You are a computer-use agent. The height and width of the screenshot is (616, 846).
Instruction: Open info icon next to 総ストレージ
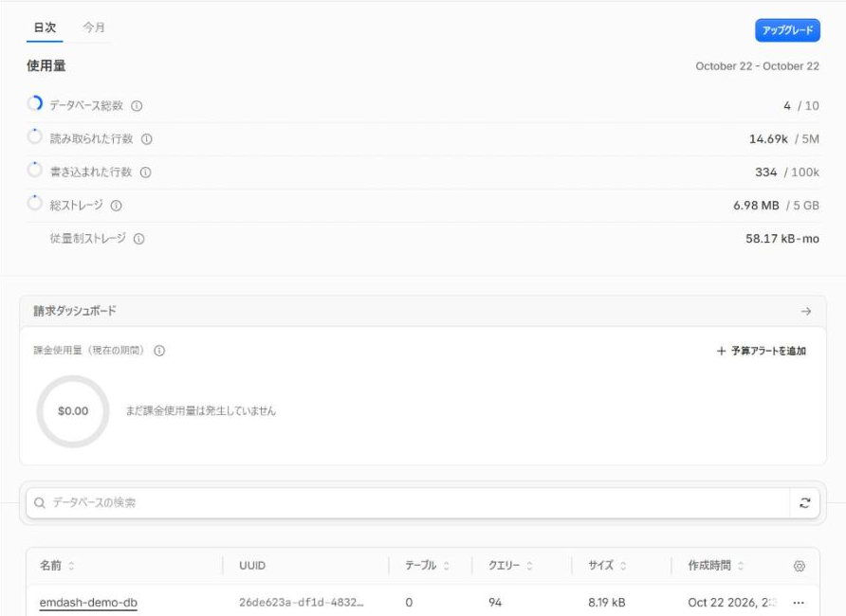pyautogui.click(x=116, y=206)
